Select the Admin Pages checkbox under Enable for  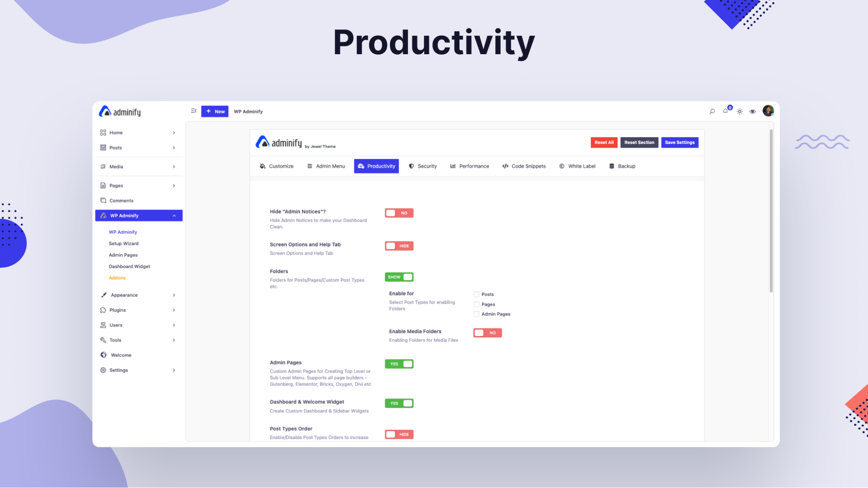(x=476, y=314)
